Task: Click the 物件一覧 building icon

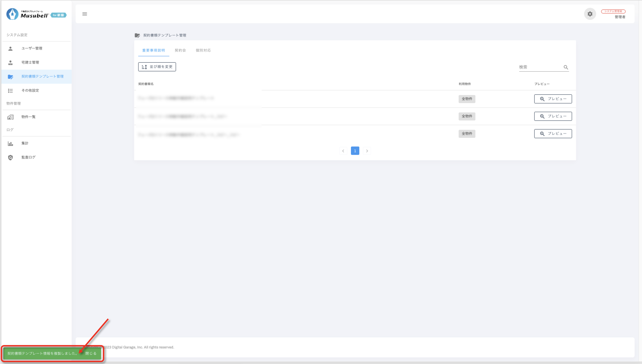Action: 10,117
